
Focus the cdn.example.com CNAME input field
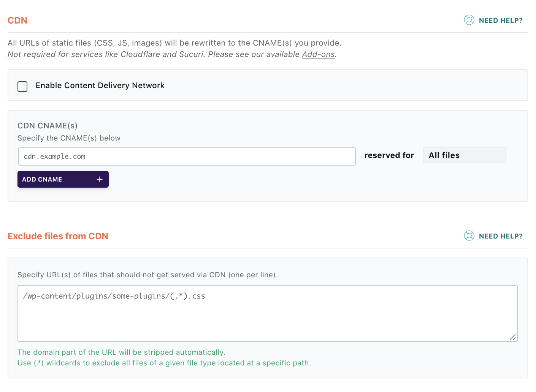pyautogui.click(x=187, y=156)
